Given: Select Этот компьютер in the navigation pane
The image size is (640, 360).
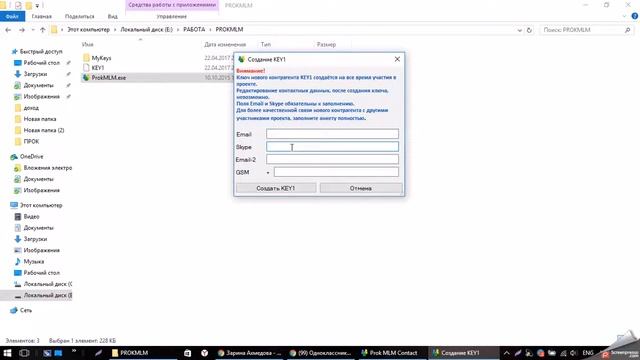Looking at the screenshot, I should 41,205.
